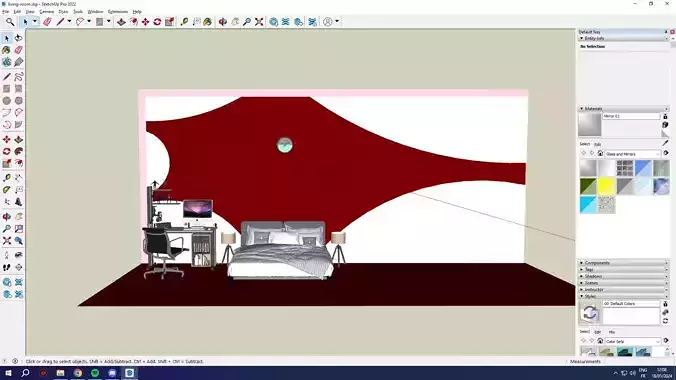Open line tool variants dropdown arrow
The width and height of the screenshot is (676, 380).
(x=69, y=22)
